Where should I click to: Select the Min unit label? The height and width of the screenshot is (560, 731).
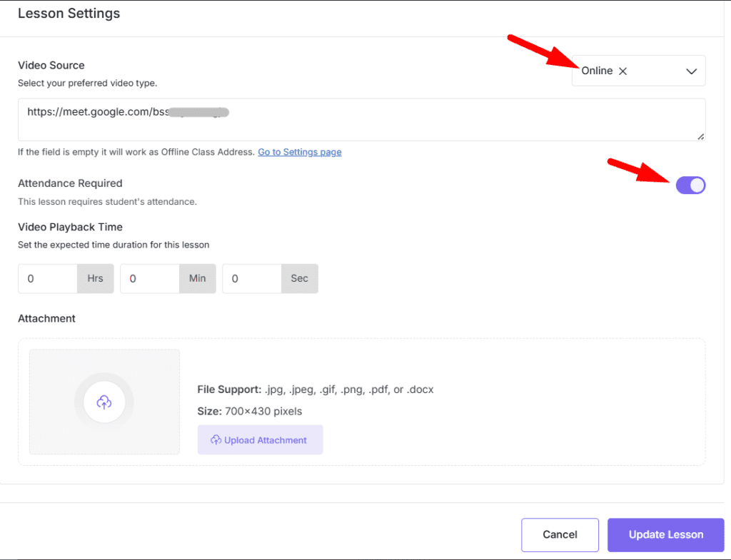pos(197,278)
